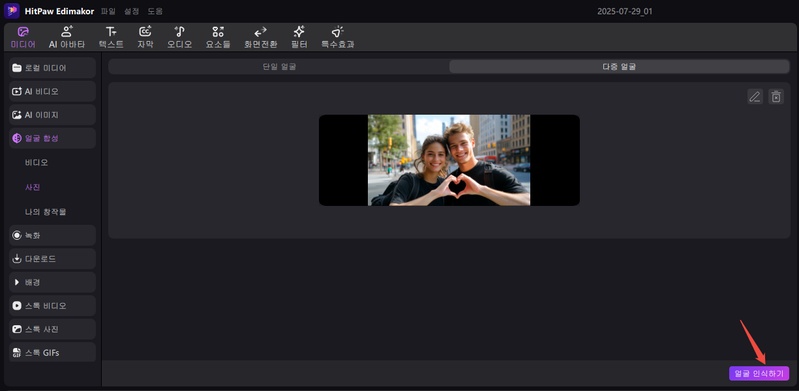Switch to the 단일 얼굴 tab
This screenshot has height=391, width=799.
click(279, 66)
